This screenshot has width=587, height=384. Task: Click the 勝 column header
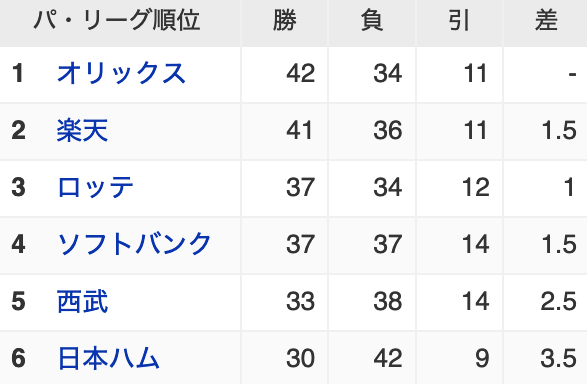click(x=285, y=20)
